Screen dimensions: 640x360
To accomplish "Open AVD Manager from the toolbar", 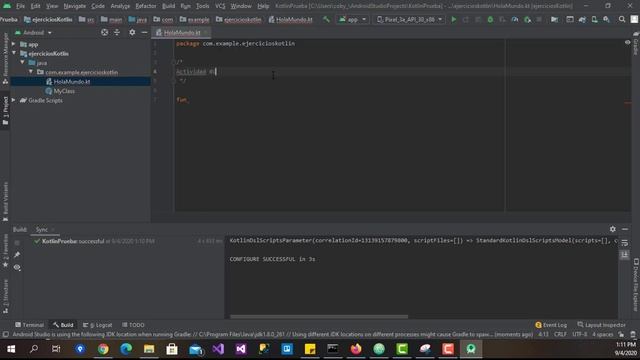I will click(595, 19).
